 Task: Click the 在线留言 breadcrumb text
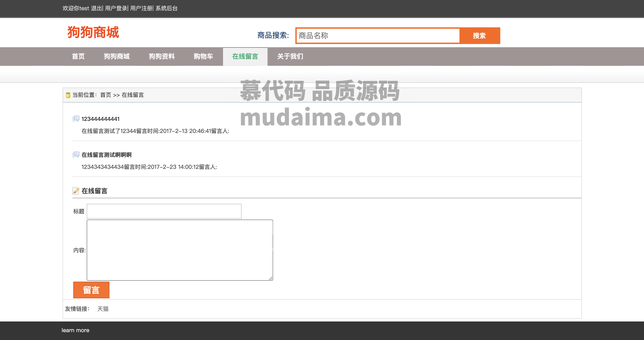click(133, 95)
